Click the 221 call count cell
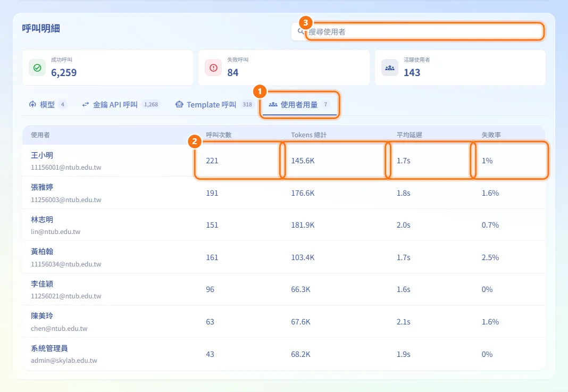The height and width of the screenshot is (392, 568). (212, 161)
